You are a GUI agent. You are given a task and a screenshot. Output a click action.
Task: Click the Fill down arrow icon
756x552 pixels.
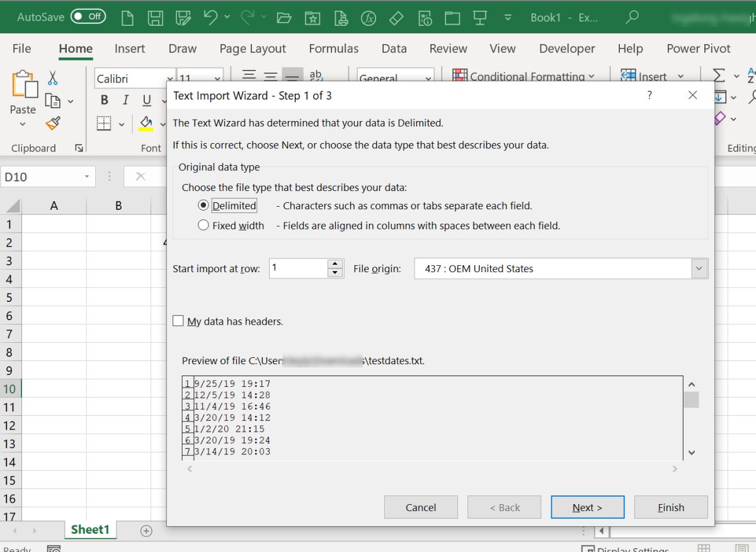pos(721,97)
